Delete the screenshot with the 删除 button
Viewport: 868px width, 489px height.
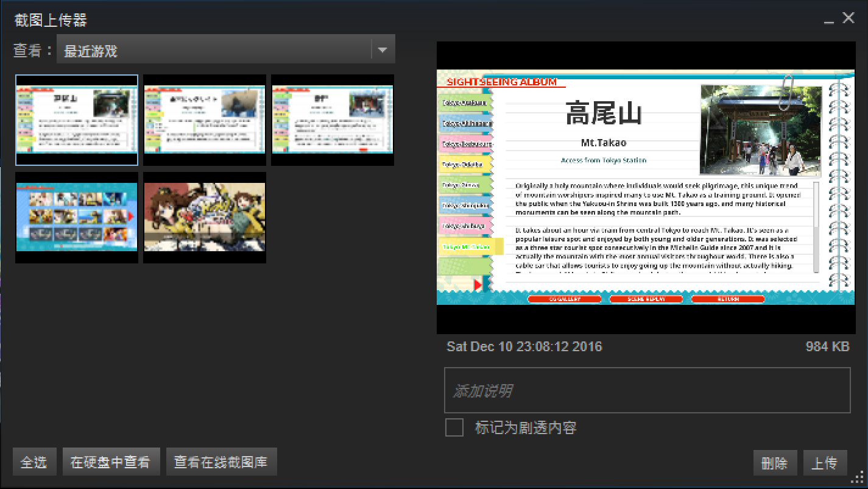point(775,463)
